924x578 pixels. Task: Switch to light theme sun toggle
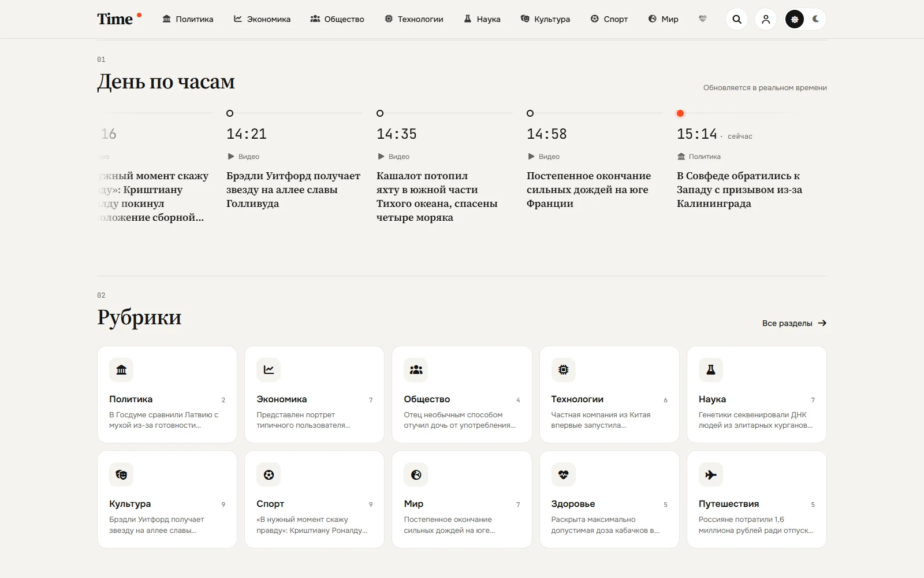[x=795, y=19]
